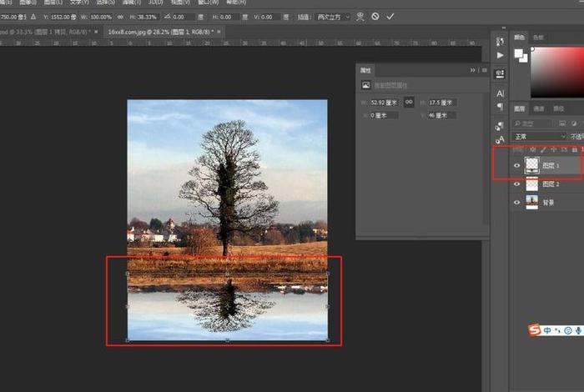Open the 属性 panel options menu
Viewport: 584px width, 392px height.
[x=484, y=70]
